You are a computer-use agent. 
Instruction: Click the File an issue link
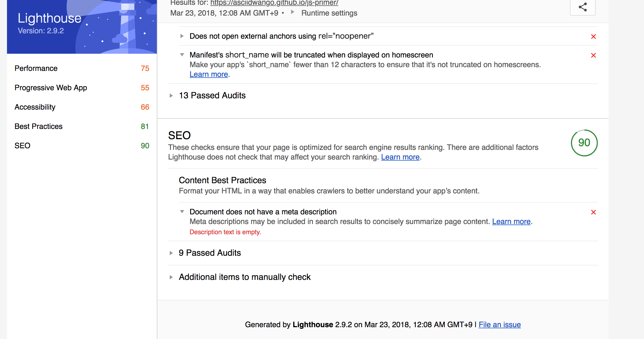coord(499,324)
